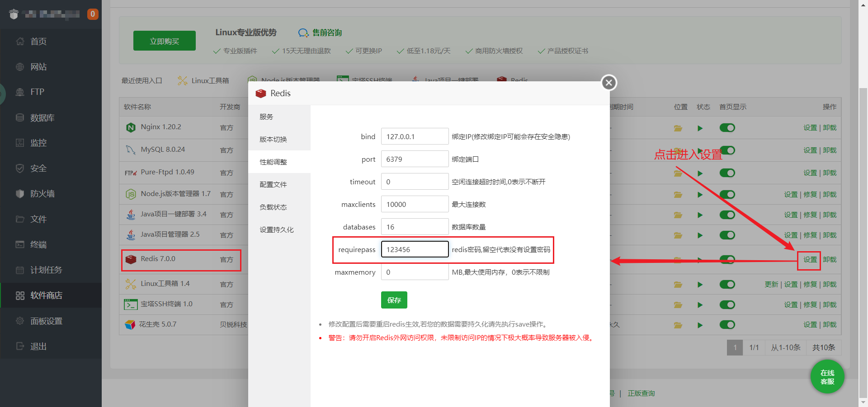Click the databases input field
This screenshot has height=407, width=868.
tap(415, 227)
